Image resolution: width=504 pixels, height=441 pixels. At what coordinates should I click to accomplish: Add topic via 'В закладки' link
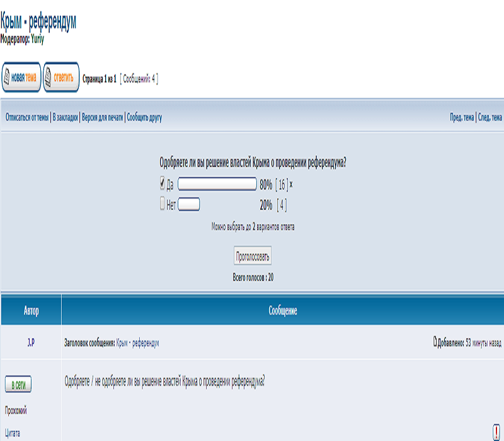(66, 118)
